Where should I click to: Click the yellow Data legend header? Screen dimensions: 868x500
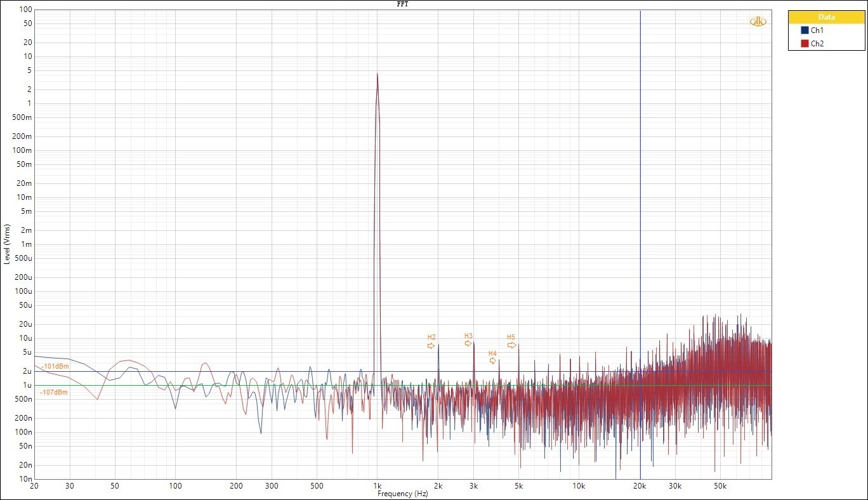click(826, 17)
